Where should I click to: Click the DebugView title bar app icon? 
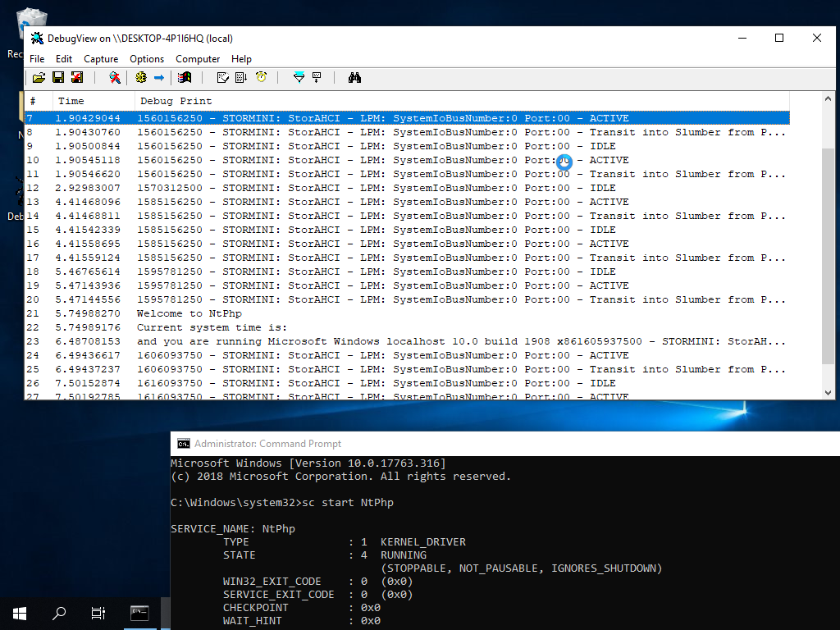(x=37, y=38)
